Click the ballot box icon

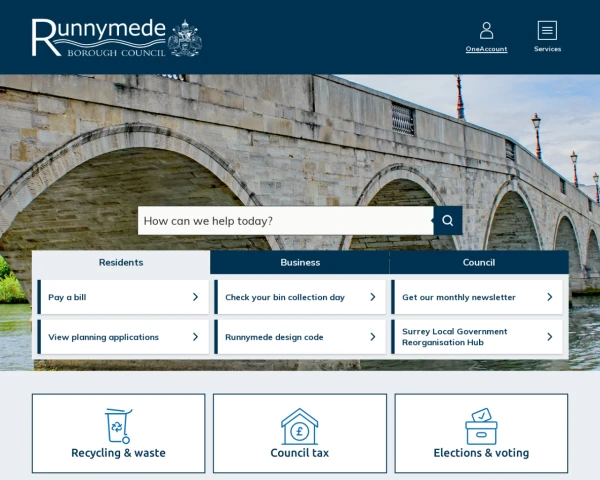[x=481, y=426]
